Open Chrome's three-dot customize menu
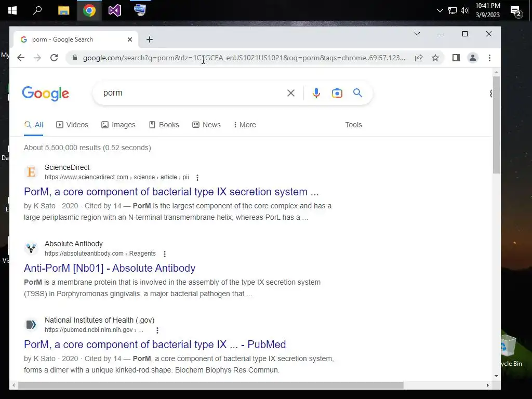532x399 pixels. point(489,58)
